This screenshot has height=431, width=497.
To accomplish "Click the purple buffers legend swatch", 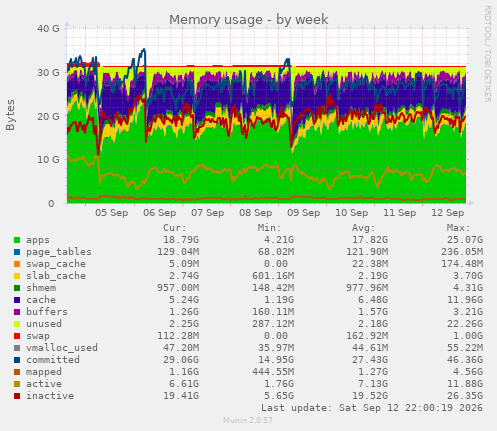I will (x=17, y=312).
